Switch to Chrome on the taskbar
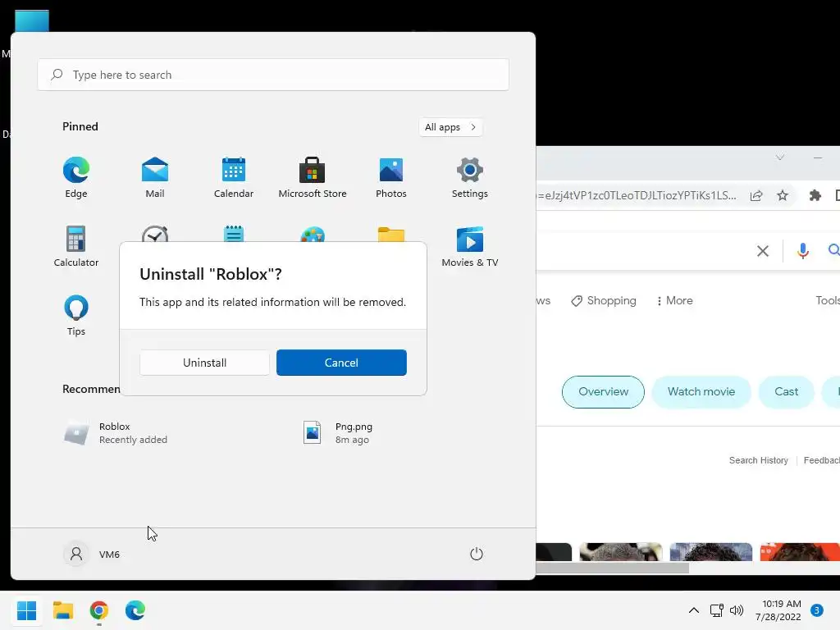840x630 pixels. click(99, 610)
